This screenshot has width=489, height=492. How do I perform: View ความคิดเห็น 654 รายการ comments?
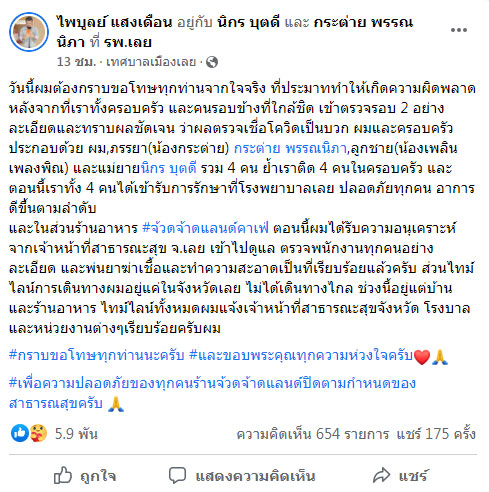[x=313, y=434]
